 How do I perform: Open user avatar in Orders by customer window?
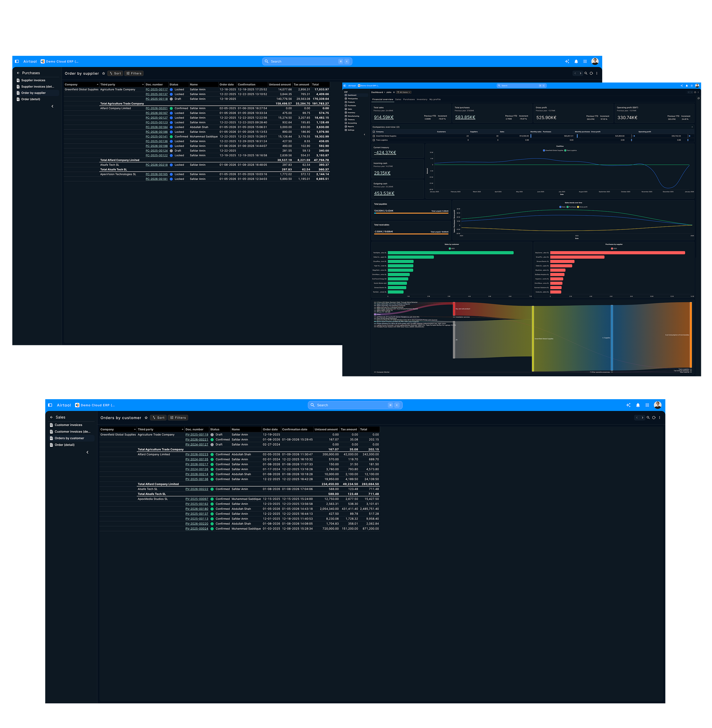coord(658,405)
